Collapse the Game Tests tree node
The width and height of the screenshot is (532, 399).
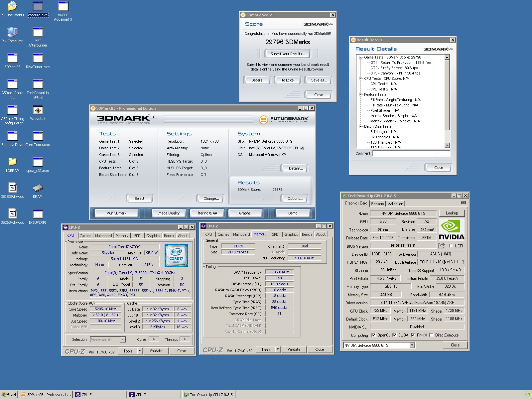coord(360,57)
